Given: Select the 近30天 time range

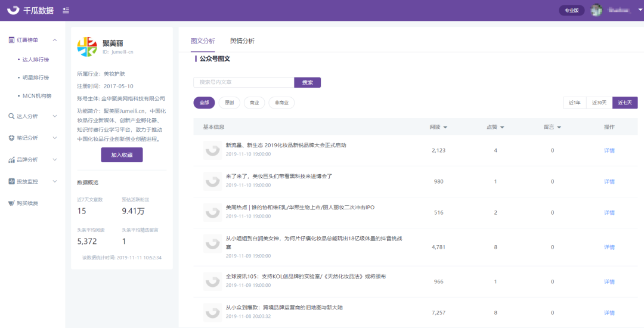Looking at the screenshot, I should pyautogui.click(x=599, y=103).
